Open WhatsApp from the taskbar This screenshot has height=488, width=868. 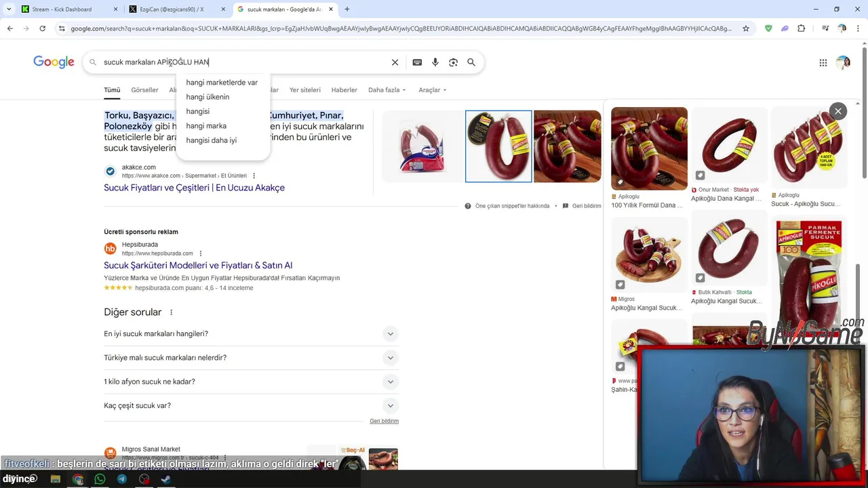[x=100, y=479]
